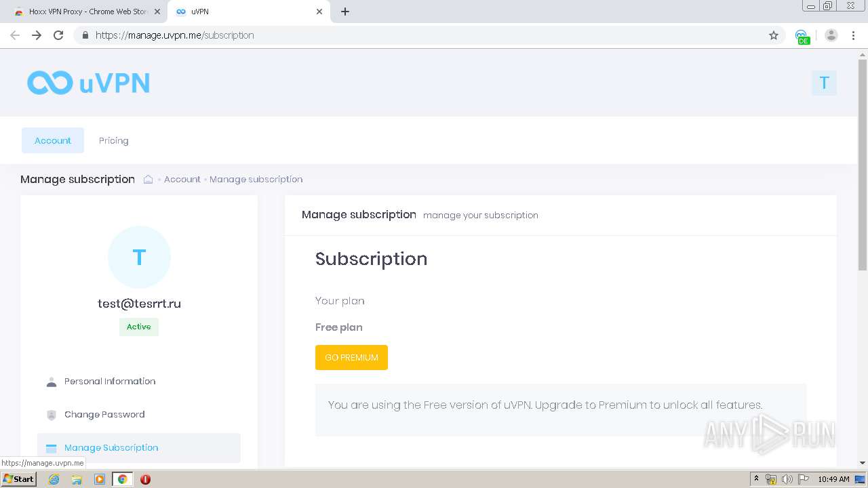This screenshot has width=868, height=488.
Task: Open the uVPN extension icon marked DE
Action: [x=802, y=37]
